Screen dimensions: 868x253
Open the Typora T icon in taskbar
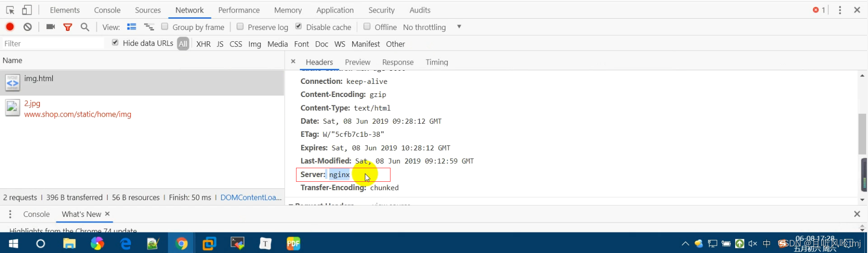(265, 243)
